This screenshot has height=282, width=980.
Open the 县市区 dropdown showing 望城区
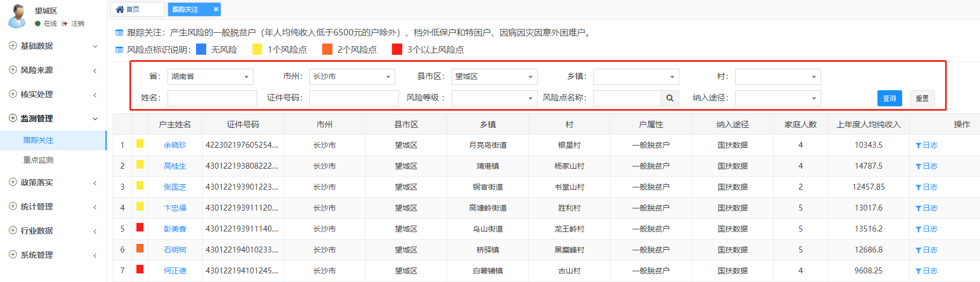point(494,77)
